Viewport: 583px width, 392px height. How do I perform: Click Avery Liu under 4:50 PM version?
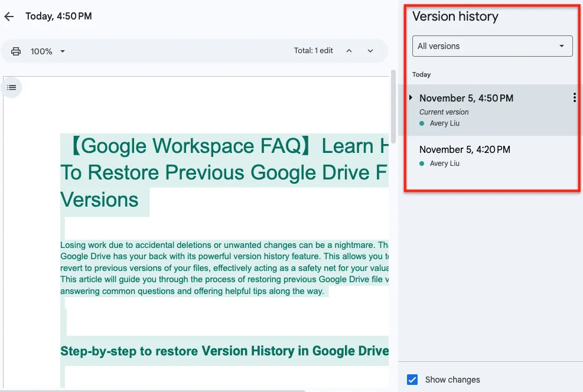pos(444,123)
